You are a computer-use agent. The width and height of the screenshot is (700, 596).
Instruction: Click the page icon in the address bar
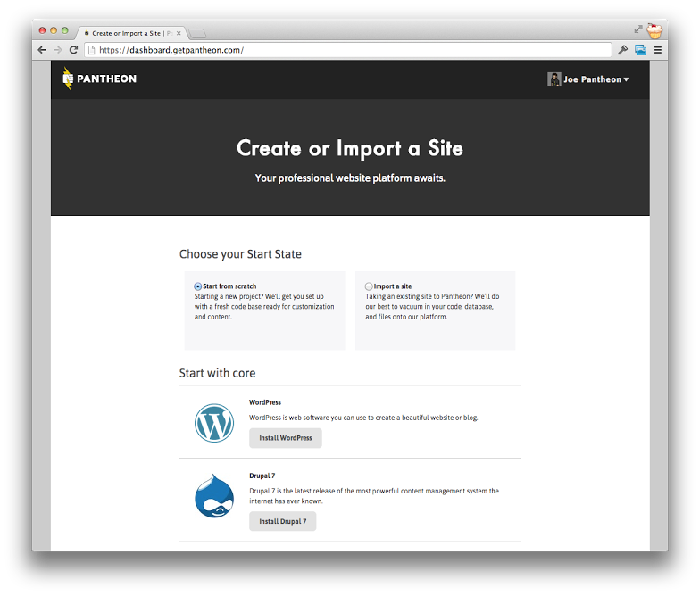pos(91,50)
